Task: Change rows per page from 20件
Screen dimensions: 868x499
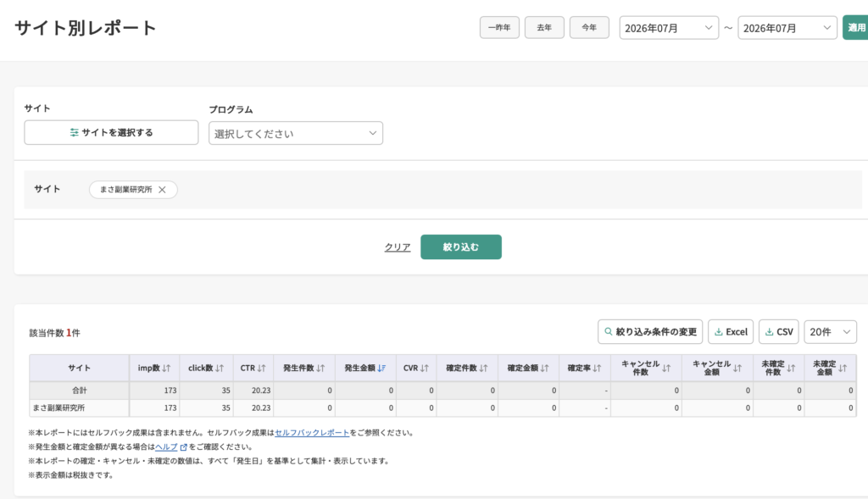Action: point(831,332)
